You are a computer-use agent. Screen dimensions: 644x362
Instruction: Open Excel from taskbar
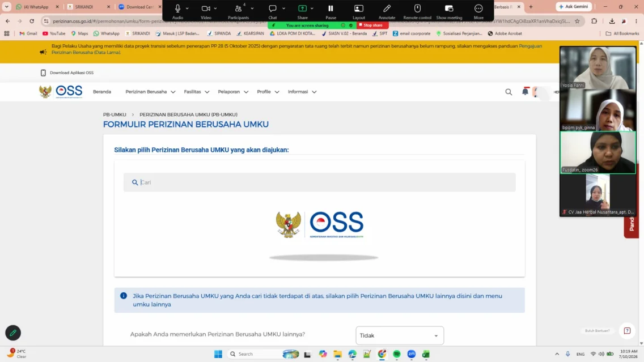tap(426, 354)
